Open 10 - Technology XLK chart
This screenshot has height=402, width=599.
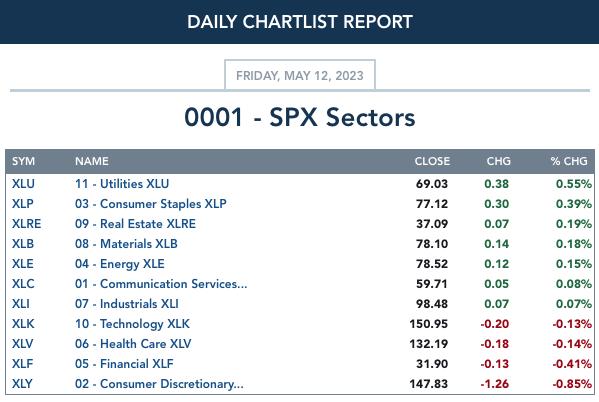(132, 324)
